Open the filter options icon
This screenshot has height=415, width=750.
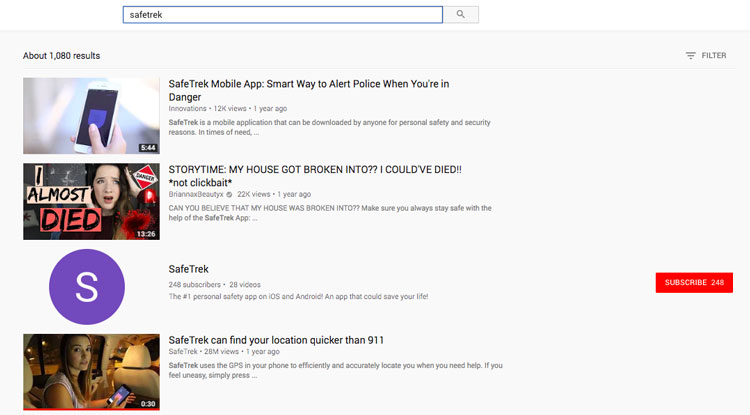click(x=690, y=55)
